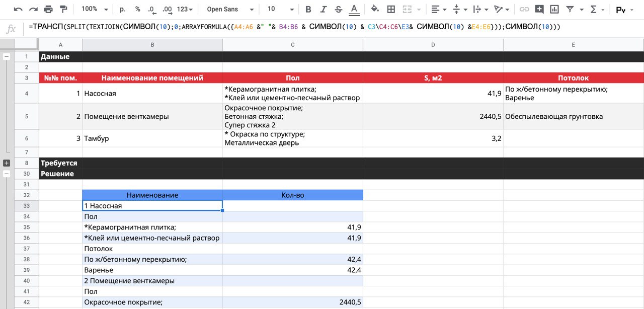Open the text wrapping dropdown
Viewport: 644px width, 309px height.
click(x=480, y=9)
